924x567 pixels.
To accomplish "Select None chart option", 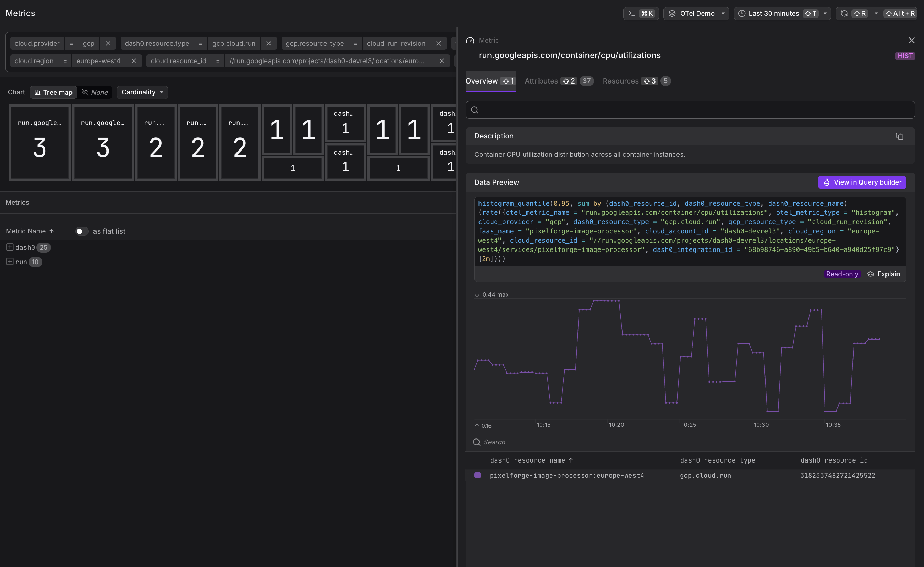I will 95,92.
